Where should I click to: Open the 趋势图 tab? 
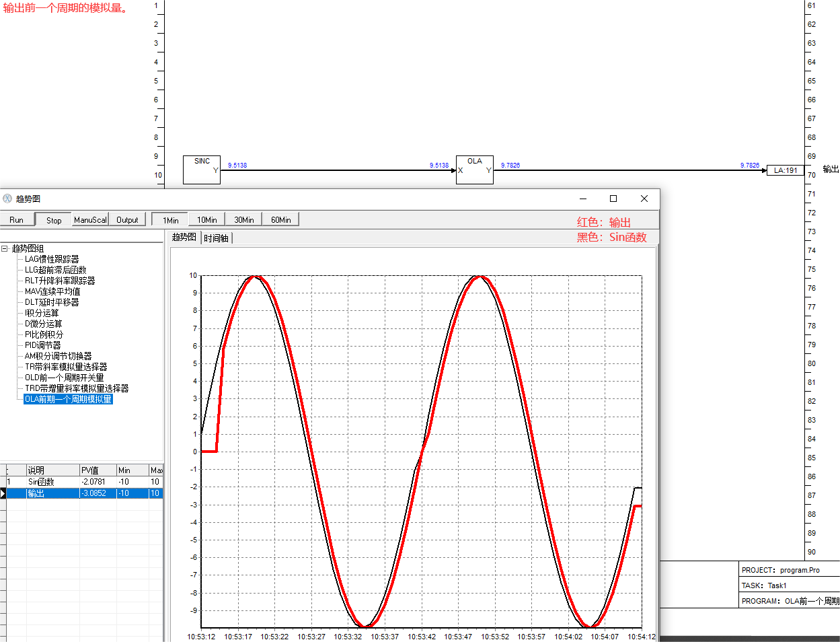184,238
